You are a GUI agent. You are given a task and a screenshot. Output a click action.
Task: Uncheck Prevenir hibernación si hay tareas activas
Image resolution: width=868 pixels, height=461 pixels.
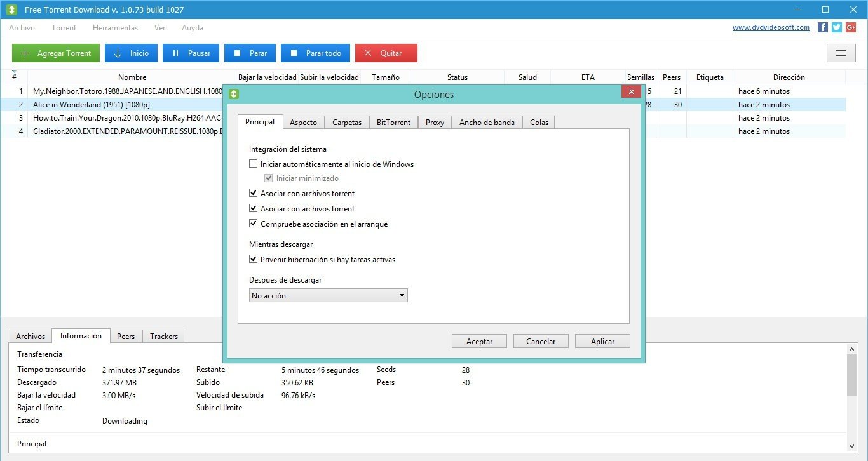pos(254,260)
